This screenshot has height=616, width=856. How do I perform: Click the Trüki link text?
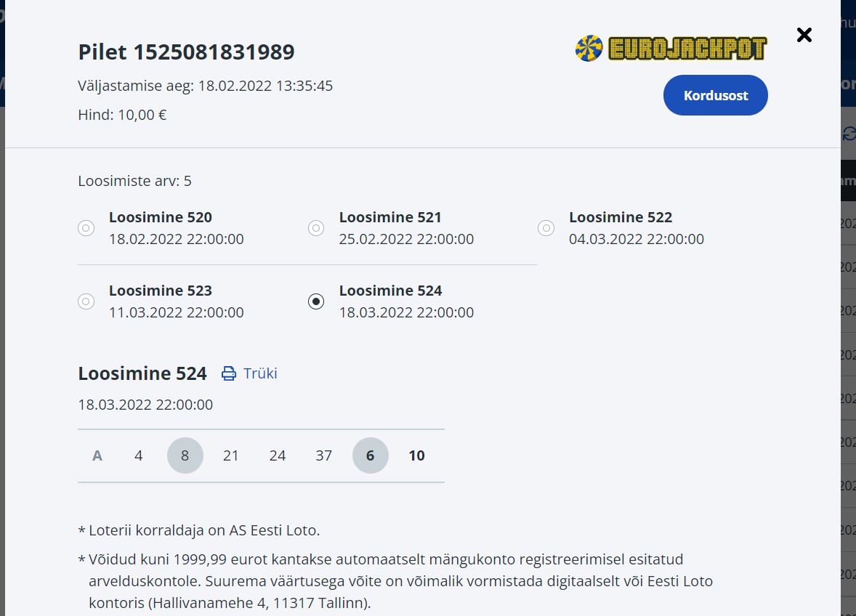260,373
